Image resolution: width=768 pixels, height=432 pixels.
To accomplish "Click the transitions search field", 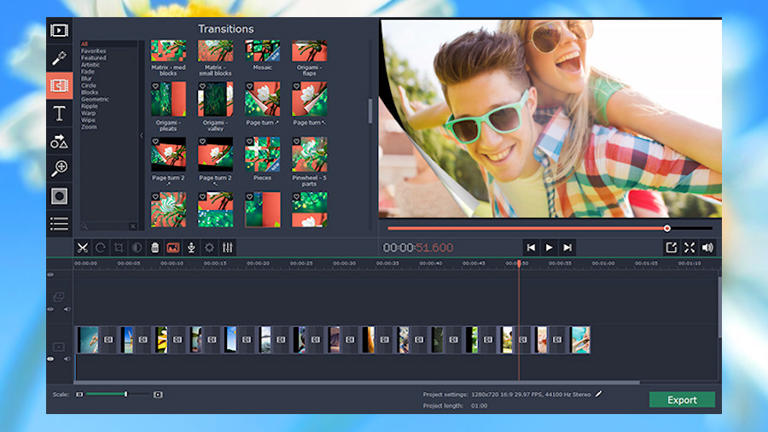I will coord(105,226).
